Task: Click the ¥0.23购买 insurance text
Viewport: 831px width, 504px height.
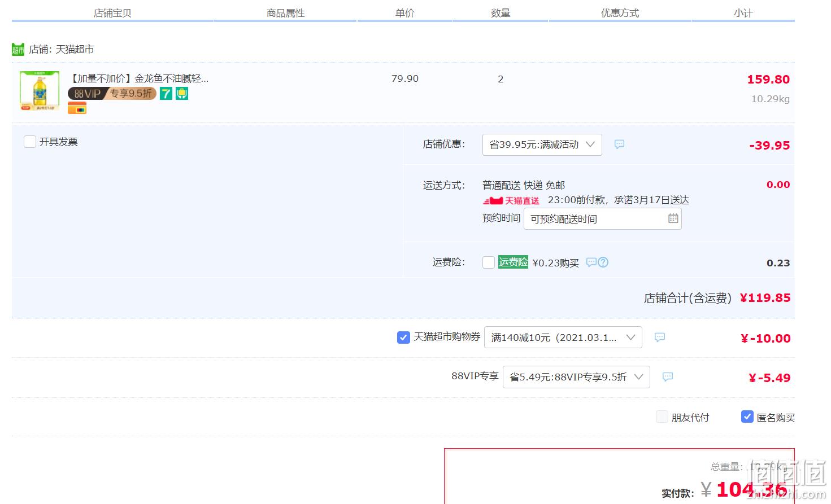Action: pyautogui.click(x=556, y=263)
